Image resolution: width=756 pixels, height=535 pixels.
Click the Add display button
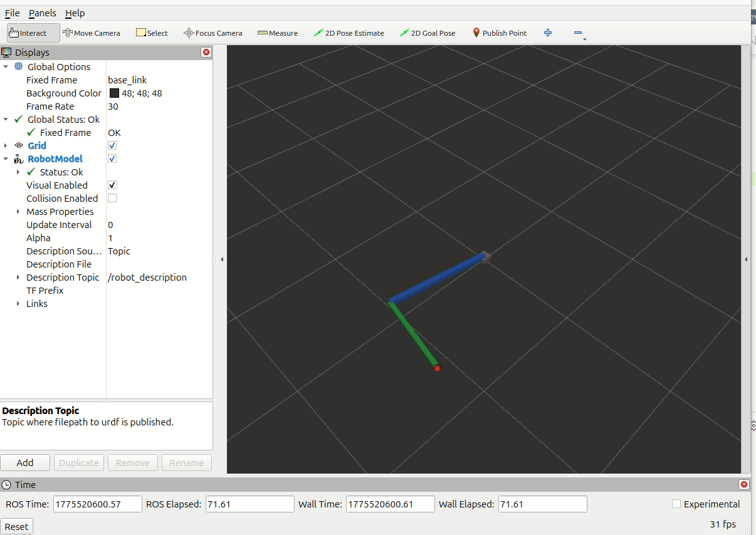tap(25, 463)
